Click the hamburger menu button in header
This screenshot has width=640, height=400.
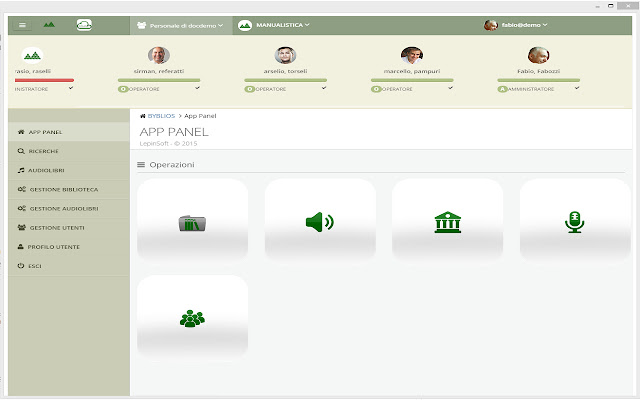23,24
